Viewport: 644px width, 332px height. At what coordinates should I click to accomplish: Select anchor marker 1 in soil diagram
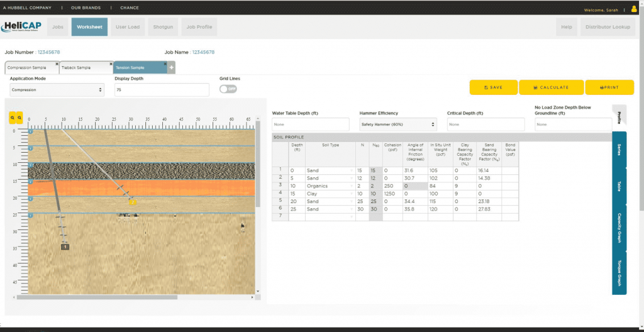65,247
